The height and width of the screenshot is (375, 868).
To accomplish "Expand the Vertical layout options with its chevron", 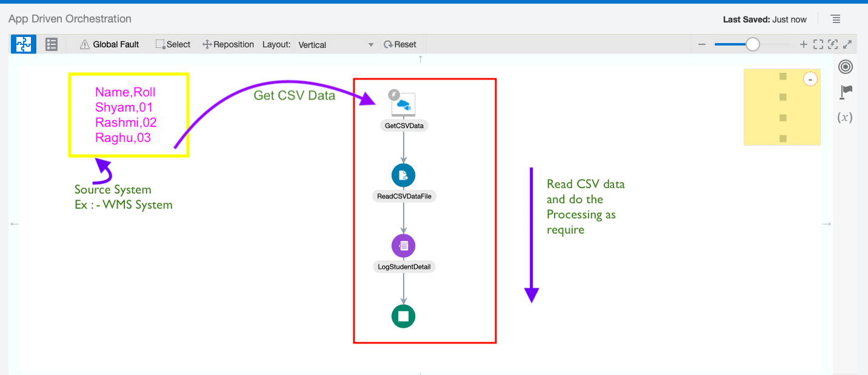I will (370, 44).
